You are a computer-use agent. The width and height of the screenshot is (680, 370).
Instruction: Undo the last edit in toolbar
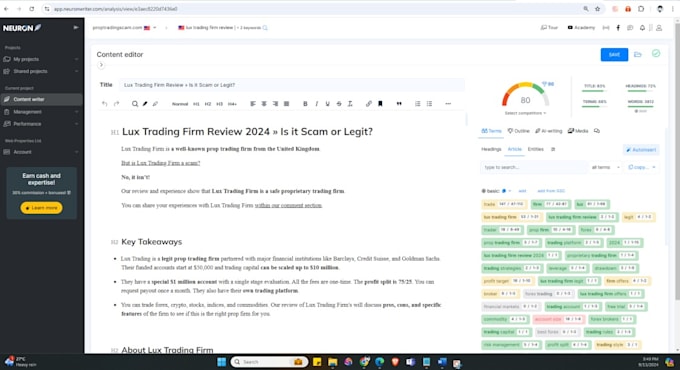pyautogui.click(x=105, y=104)
